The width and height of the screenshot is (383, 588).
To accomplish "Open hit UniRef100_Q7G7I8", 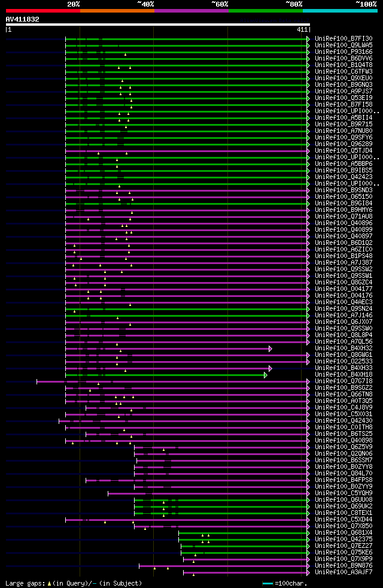I will 344,382.
